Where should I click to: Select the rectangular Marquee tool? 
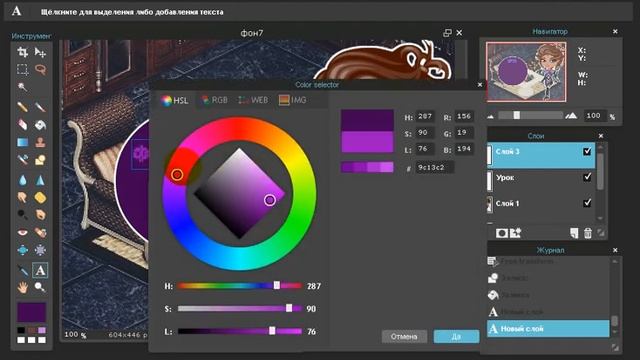22,69
